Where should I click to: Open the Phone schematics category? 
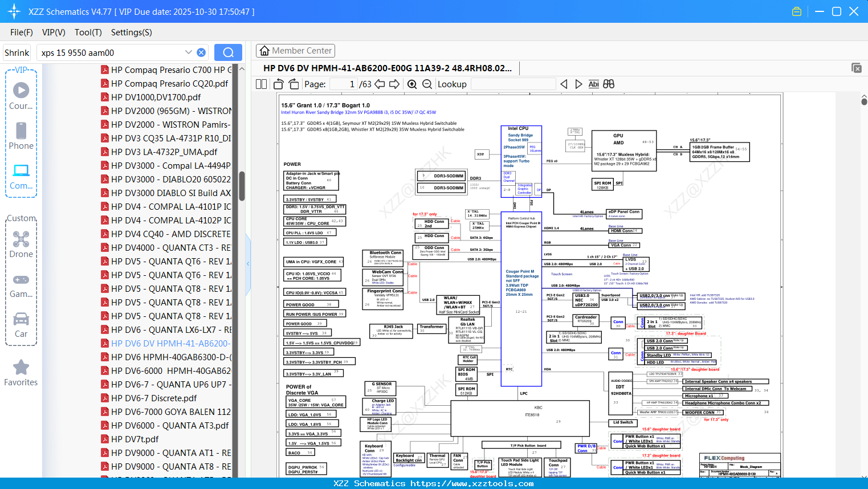(x=21, y=136)
